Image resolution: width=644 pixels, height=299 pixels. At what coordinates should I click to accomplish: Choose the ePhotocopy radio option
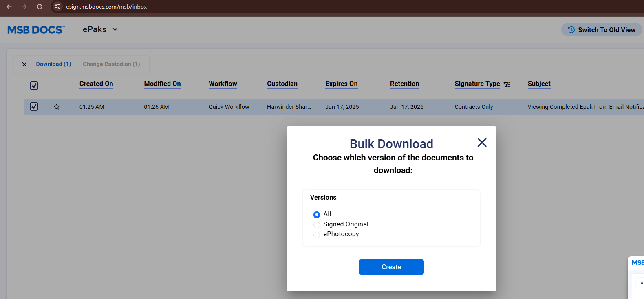click(x=317, y=235)
